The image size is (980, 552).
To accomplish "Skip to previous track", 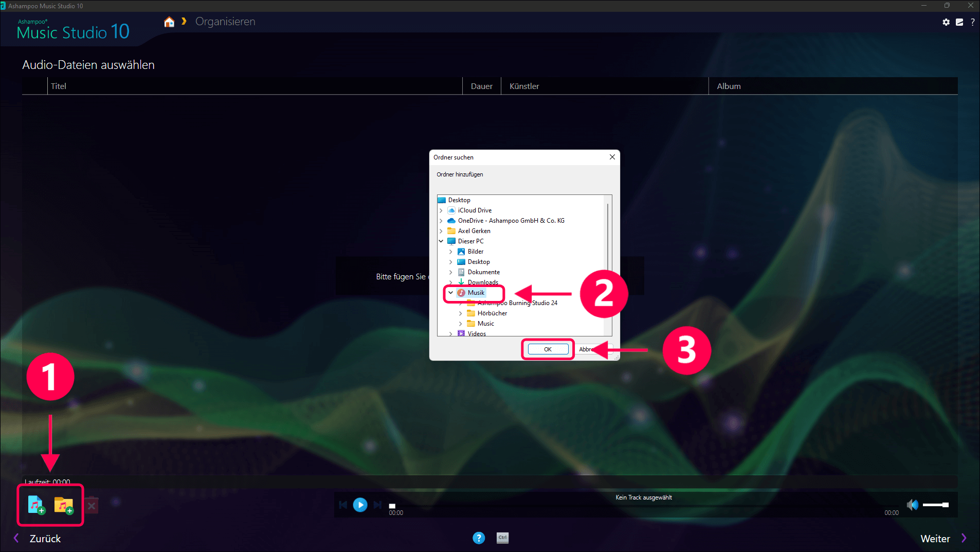I will (x=343, y=505).
